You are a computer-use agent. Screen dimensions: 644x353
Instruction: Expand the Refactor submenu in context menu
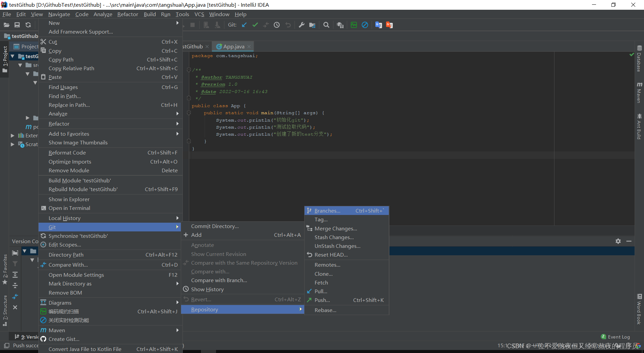click(110, 124)
